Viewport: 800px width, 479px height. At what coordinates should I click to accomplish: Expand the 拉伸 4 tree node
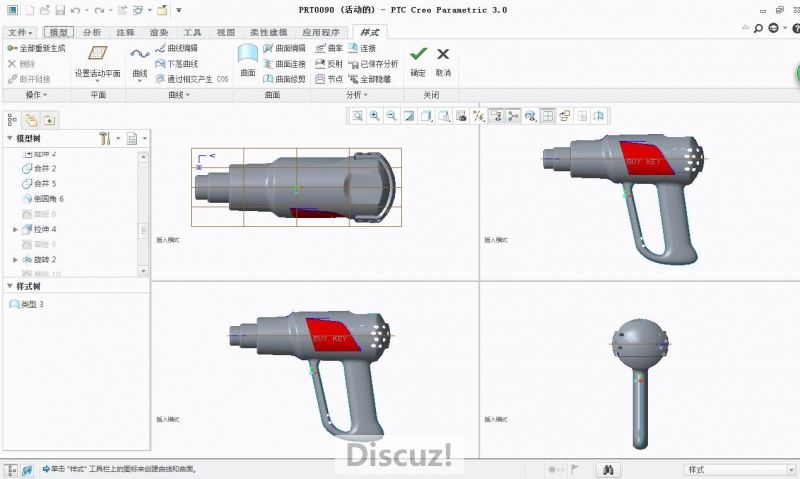point(15,230)
